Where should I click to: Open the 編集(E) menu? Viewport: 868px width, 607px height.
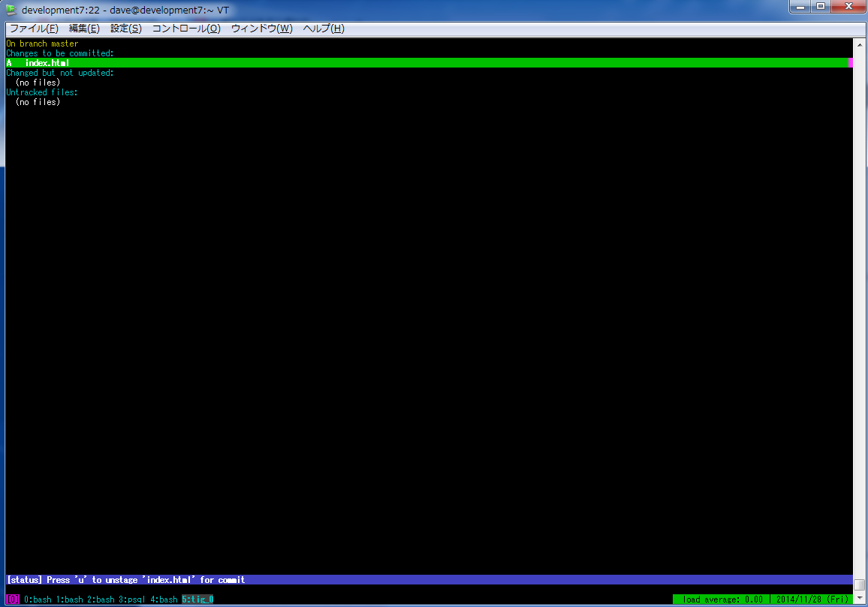click(x=84, y=29)
